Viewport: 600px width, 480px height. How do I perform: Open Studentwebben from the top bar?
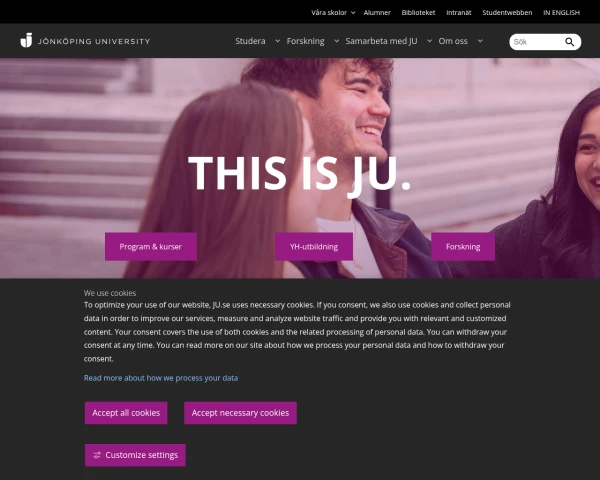coord(507,13)
